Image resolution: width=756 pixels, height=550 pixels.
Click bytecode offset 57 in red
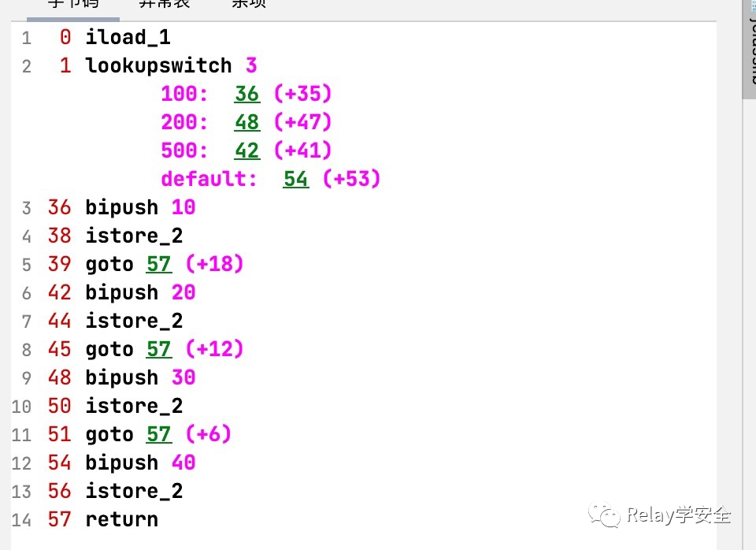point(59,519)
